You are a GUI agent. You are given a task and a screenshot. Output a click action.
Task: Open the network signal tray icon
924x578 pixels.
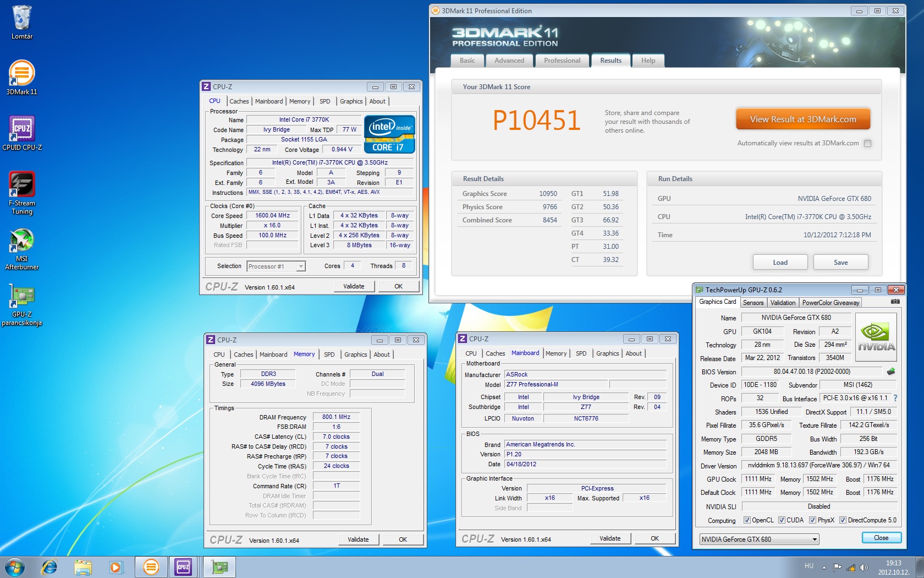pos(851,567)
